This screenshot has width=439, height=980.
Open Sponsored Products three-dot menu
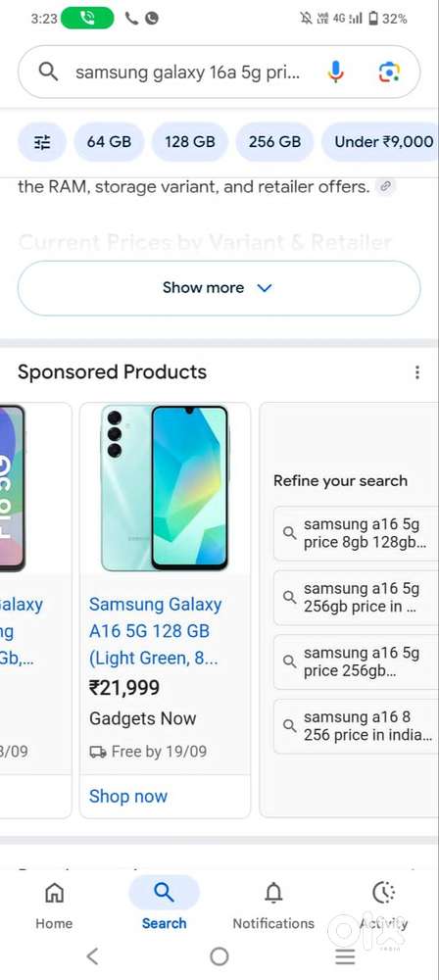pos(417,372)
